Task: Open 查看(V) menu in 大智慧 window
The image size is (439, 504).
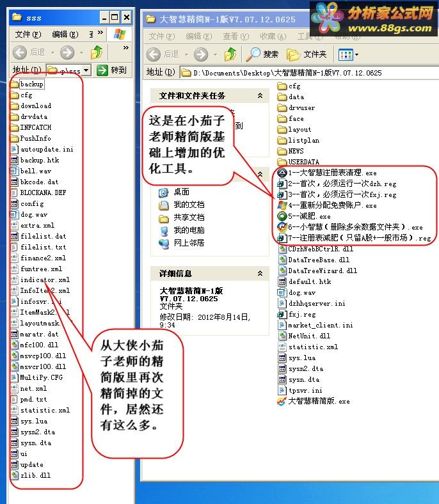Action: coord(236,36)
